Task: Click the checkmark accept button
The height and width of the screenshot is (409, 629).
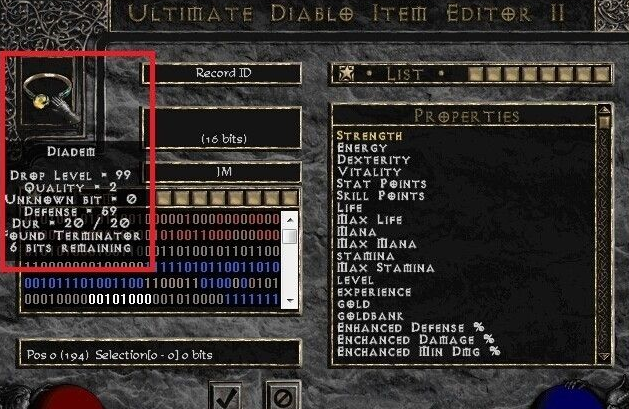Action: click(225, 397)
